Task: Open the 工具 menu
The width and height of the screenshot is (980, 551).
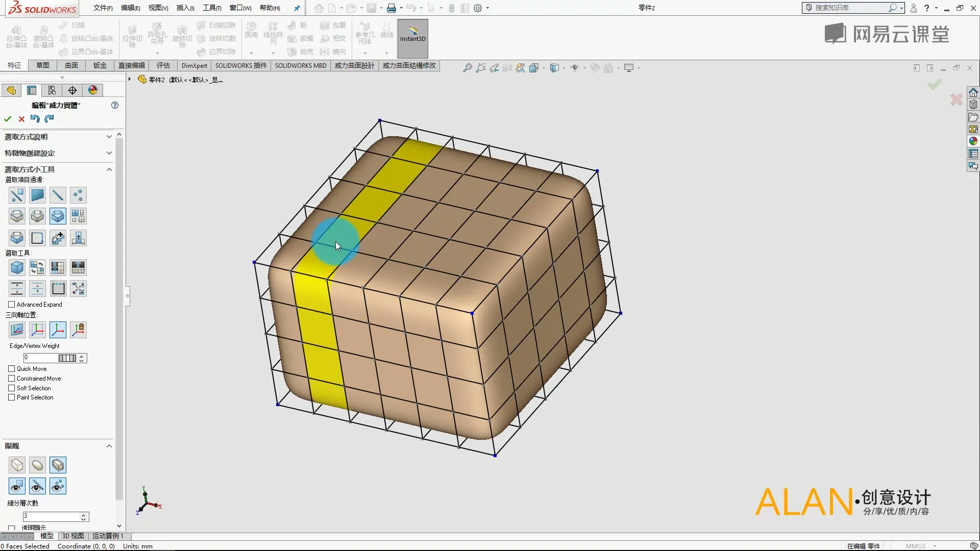Action: (x=211, y=8)
